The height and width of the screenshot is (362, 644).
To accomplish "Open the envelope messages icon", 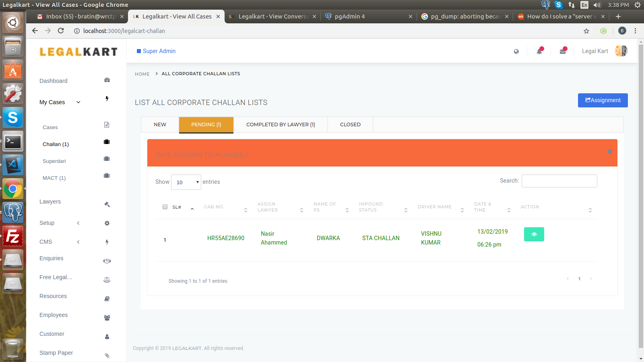I will click(563, 51).
